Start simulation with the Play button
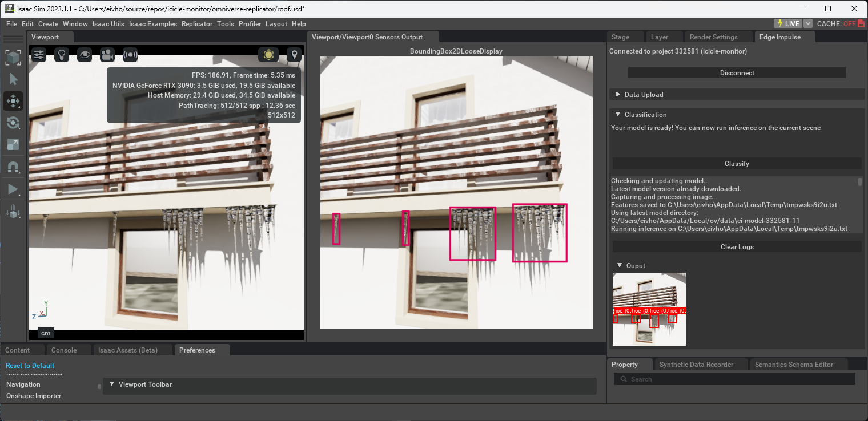The width and height of the screenshot is (868, 421). [x=13, y=189]
